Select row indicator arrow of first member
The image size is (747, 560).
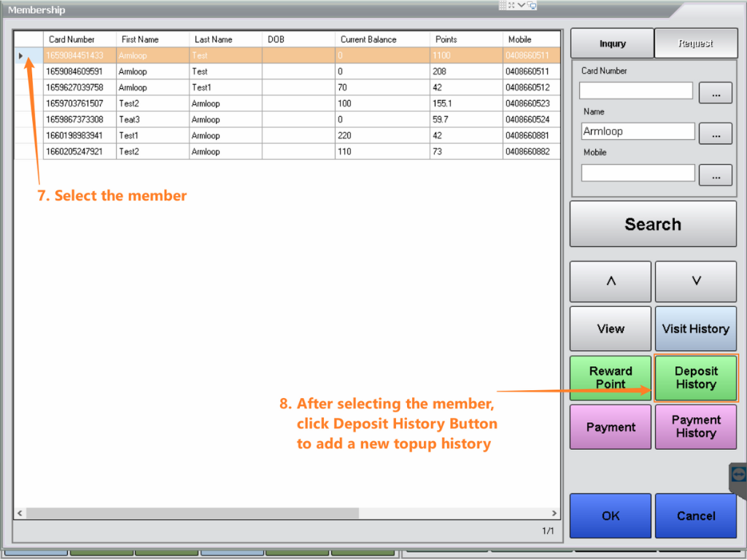[21, 55]
